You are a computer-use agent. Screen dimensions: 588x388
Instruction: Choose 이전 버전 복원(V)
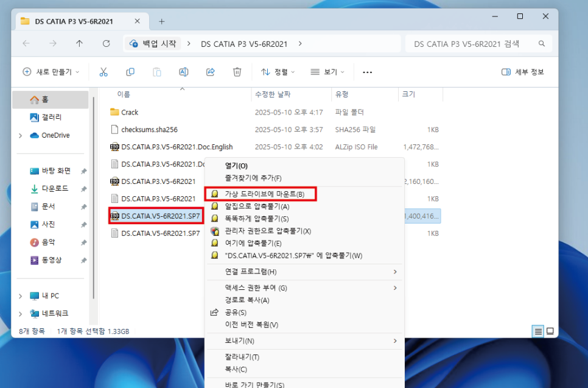pos(304,325)
